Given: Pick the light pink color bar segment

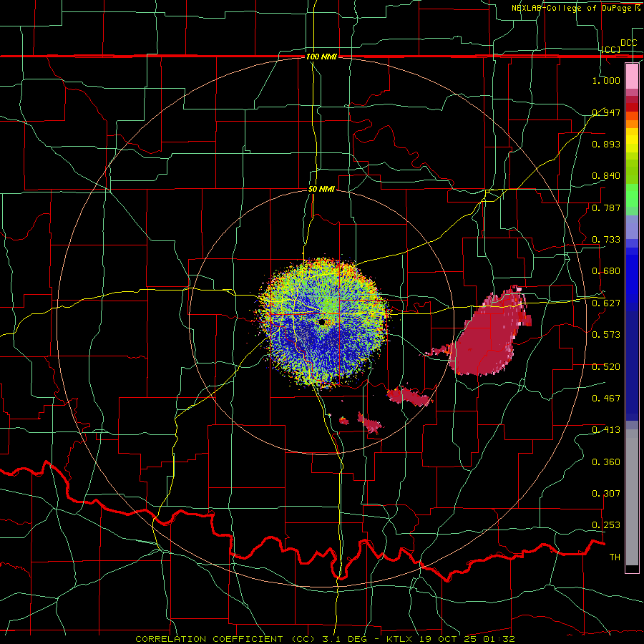Looking at the screenshot, I should (632, 76).
